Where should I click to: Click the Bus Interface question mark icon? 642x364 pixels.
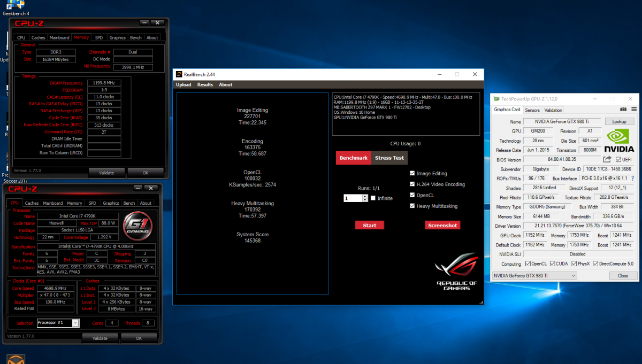point(633,178)
